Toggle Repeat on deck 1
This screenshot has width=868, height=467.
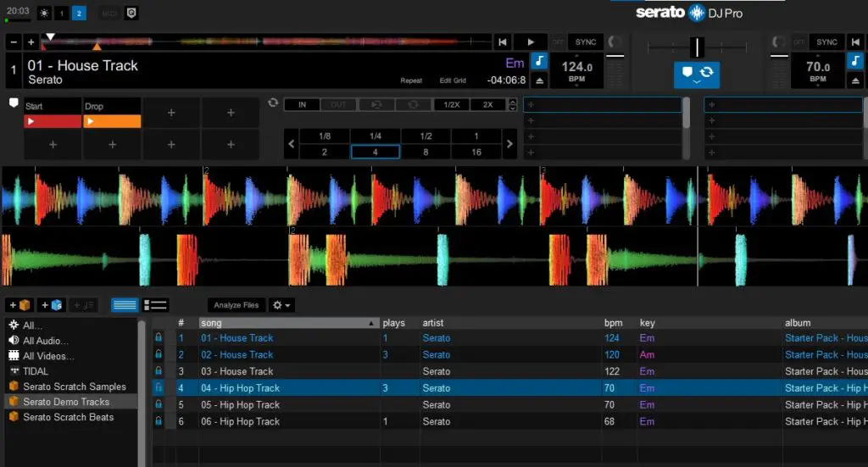(x=411, y=81)
